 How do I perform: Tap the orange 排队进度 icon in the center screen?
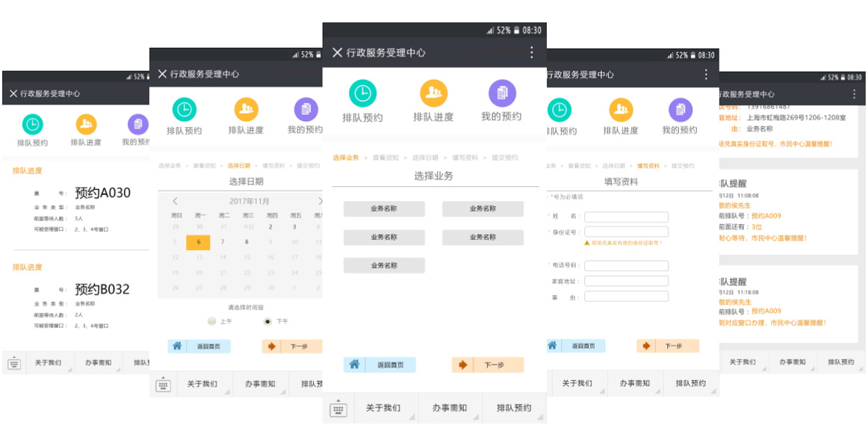[x=433, y=93]
